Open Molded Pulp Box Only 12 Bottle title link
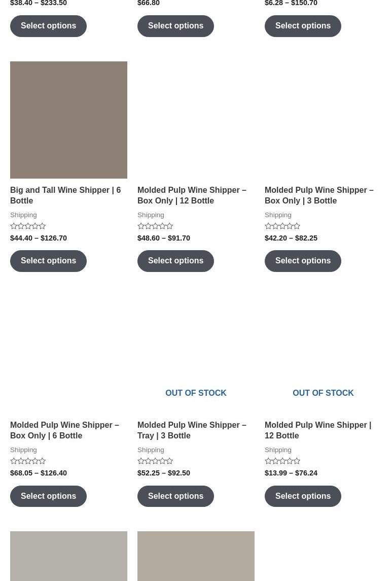This screenshot has height=581, width=392. [x=192, y=195]
